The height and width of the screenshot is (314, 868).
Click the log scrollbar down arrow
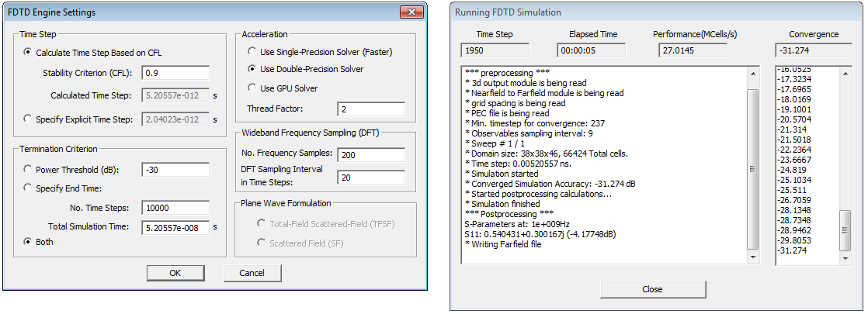pyautogui.click(x=753, y=258)
